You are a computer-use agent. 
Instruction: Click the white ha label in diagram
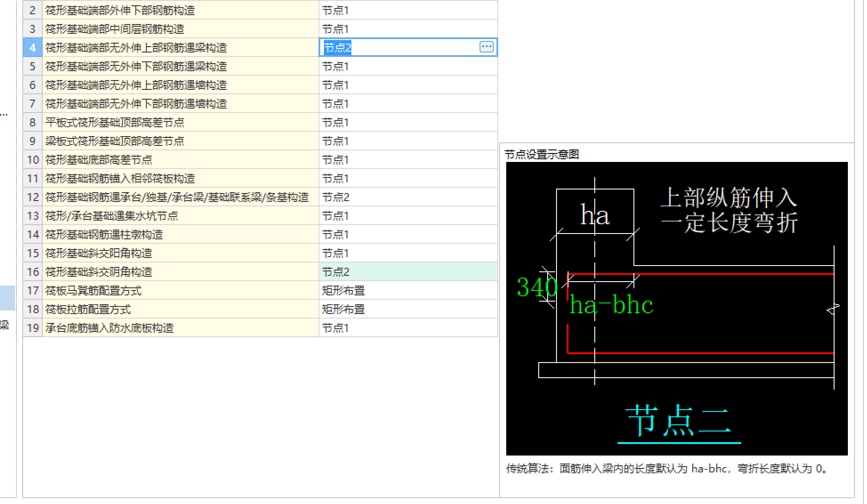pos(595,215)
